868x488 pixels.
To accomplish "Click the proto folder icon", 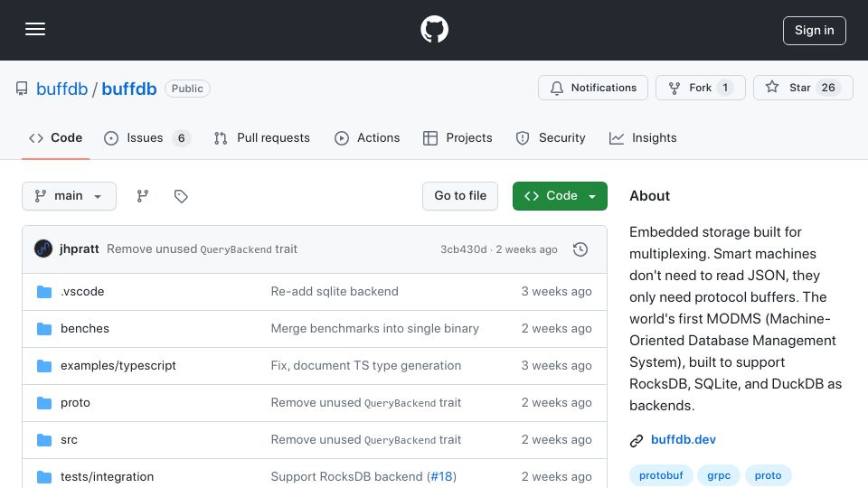I will pos(43,403).
